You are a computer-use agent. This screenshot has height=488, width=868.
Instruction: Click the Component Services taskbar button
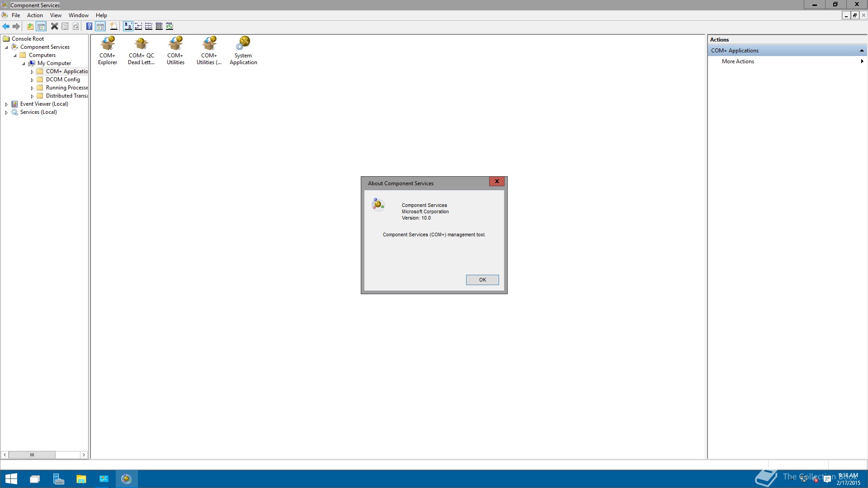tap(127, 479)
